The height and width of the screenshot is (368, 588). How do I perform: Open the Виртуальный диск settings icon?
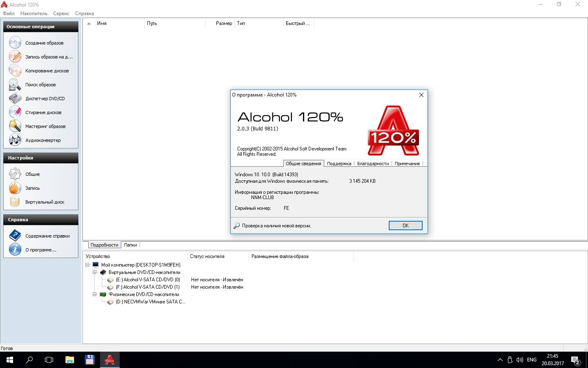15,202
